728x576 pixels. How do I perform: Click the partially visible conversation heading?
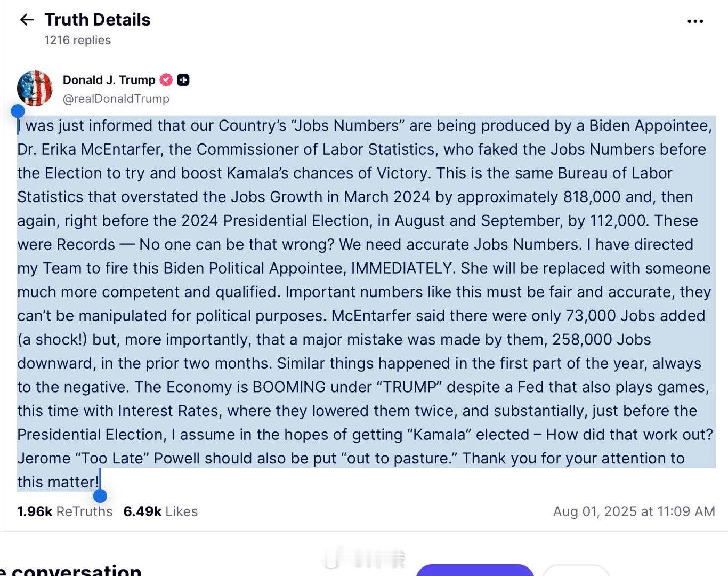tap(71, 570)
